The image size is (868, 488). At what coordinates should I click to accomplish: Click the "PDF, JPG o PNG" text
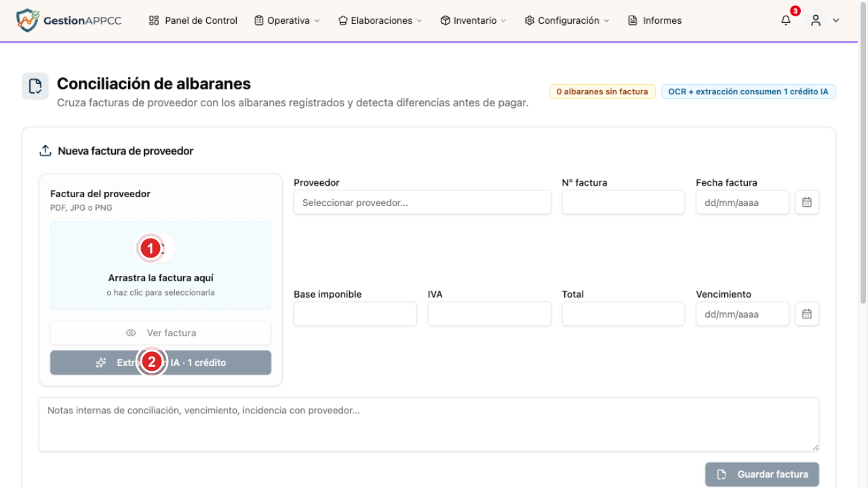[x=81, y=208]
